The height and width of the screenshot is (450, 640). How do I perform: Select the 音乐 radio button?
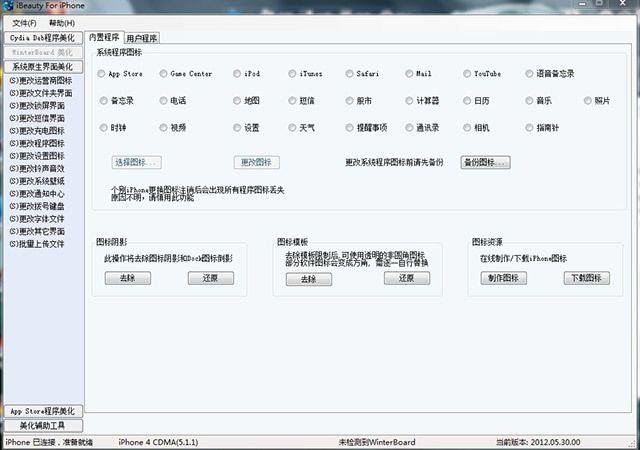[x=529, y=100]
